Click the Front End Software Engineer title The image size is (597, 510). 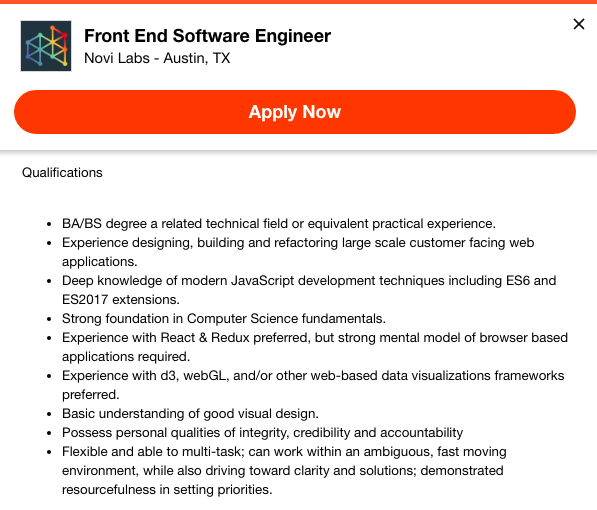208,36
